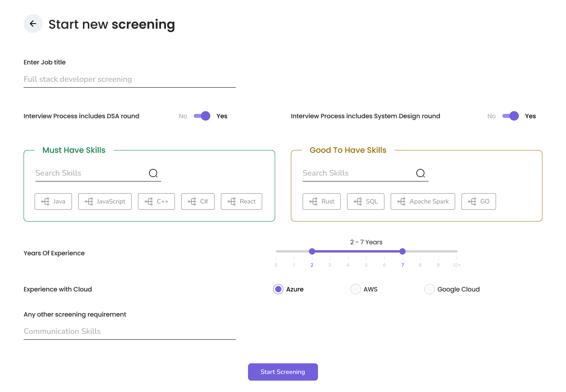
Task: Select the Azure radio button
Action: [278, 289]
